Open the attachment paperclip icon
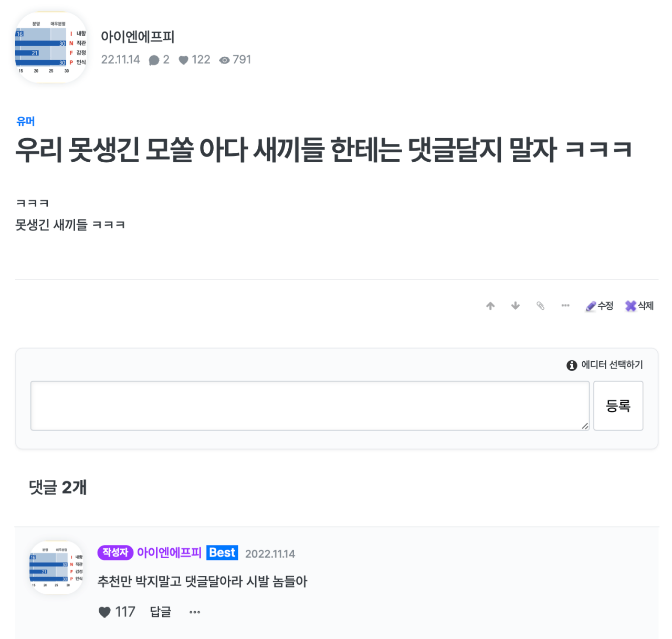Viewport: 672px width, 639px height. pos(541,306)
